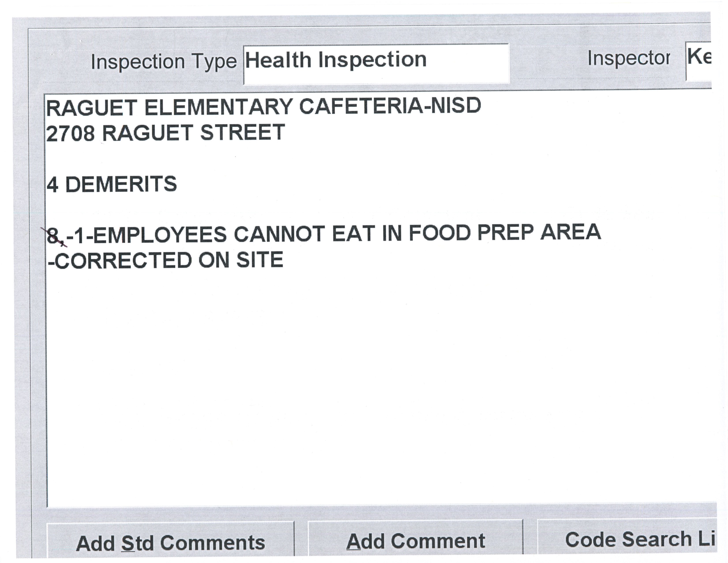The height and width of the screenshot is (563, 728).
Task: Click empty space in the comments box
Action: click(367, 384)
